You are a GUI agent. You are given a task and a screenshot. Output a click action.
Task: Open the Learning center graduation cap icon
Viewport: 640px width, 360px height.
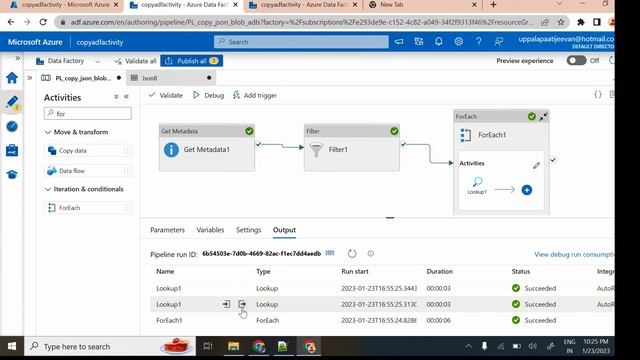point(12,175)
